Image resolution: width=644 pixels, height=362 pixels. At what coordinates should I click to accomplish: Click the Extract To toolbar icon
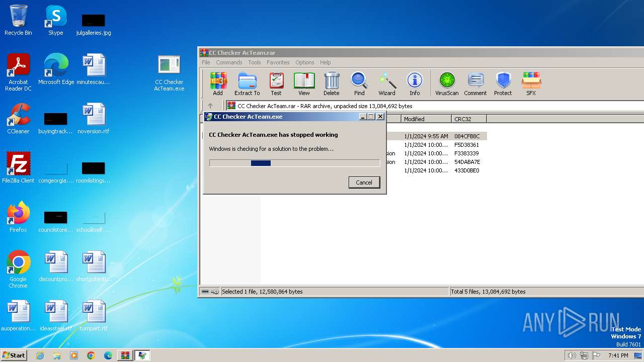click(247, 83)
